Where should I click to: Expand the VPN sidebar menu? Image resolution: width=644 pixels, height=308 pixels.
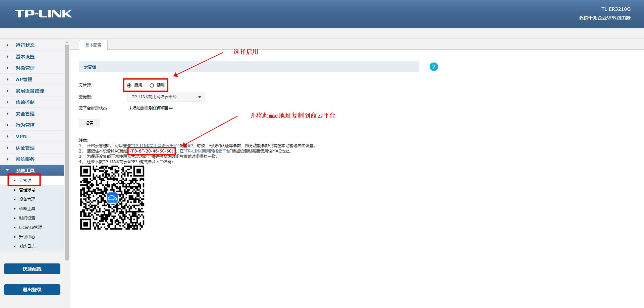(x=32, y=136)
